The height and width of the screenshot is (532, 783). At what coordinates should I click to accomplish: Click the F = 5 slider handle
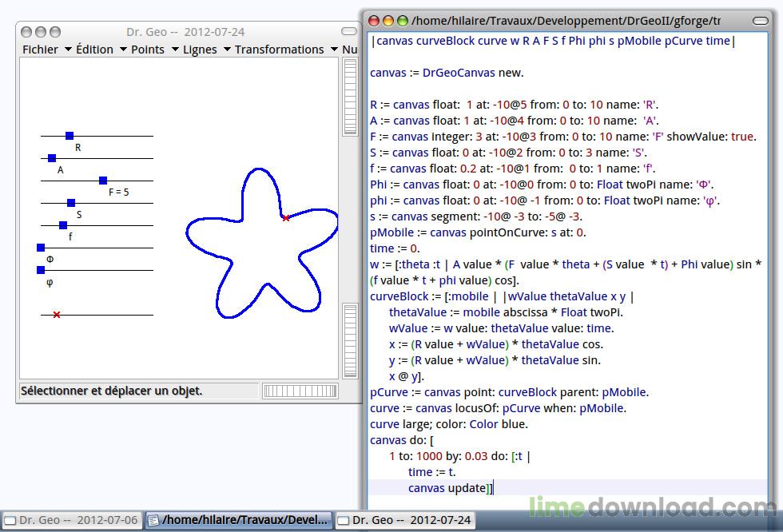(103, 181)
